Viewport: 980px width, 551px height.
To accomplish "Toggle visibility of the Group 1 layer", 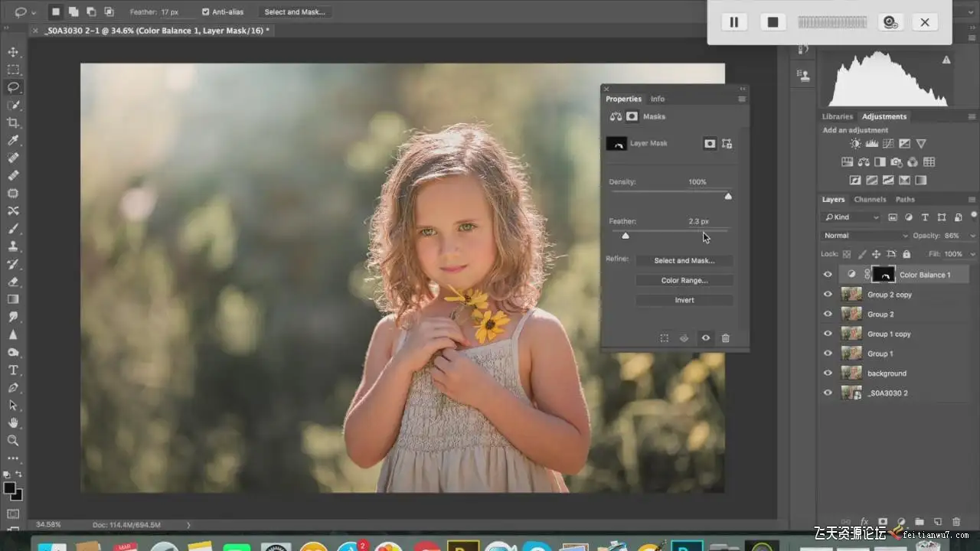I will tap(828, 354).
